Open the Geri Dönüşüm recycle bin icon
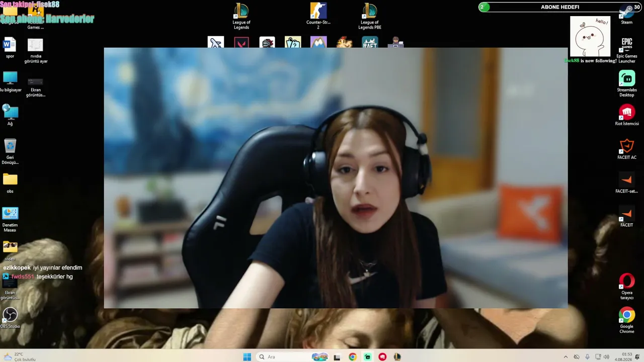This screenshot has width=644, height=362. [10, 151]
